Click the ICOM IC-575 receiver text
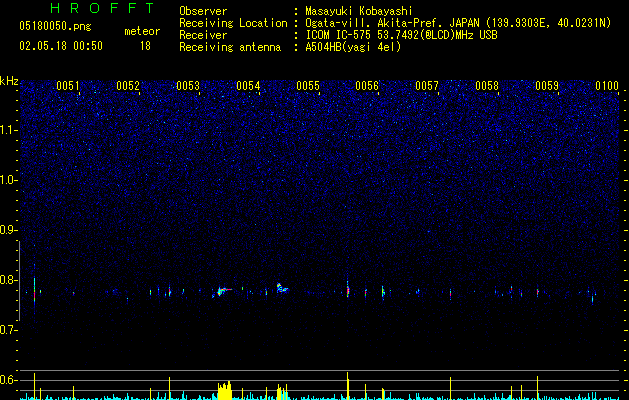 pyautogui.click(x=401, y=35)
